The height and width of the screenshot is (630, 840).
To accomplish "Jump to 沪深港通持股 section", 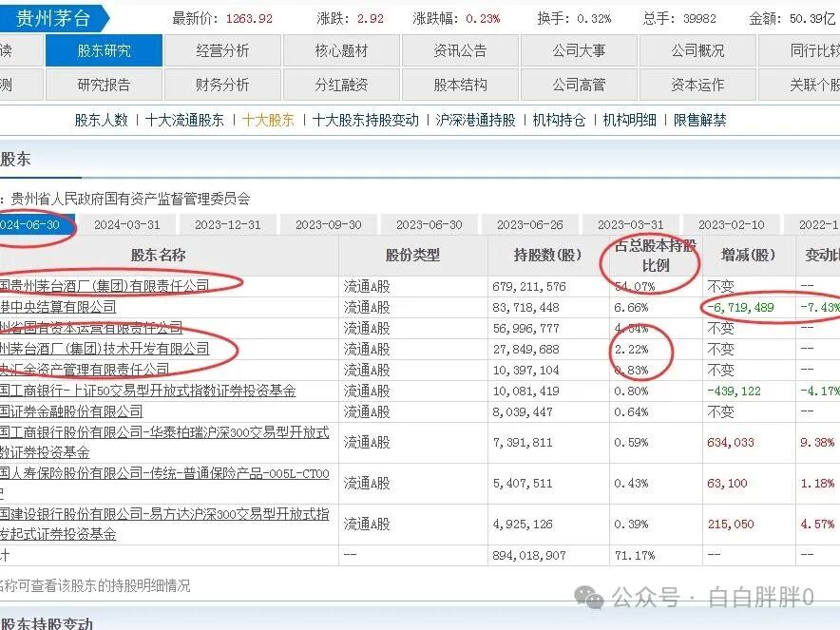I will (476, 120).
